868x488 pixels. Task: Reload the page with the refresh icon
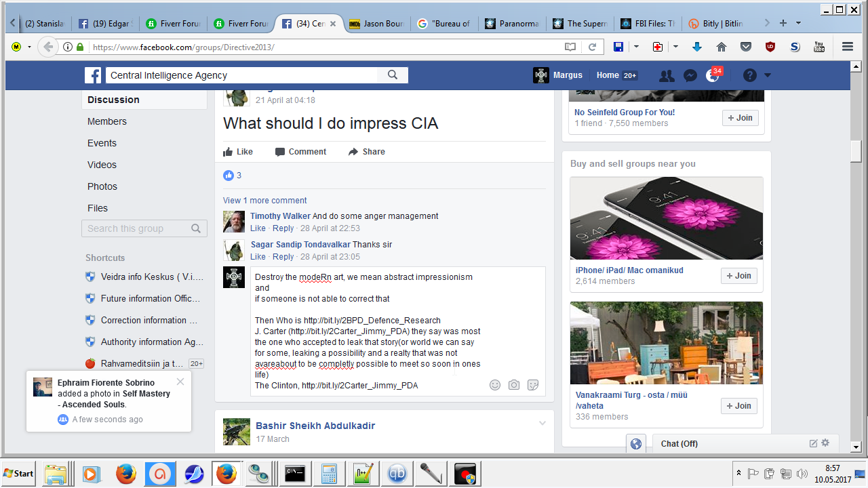point(592,47)
